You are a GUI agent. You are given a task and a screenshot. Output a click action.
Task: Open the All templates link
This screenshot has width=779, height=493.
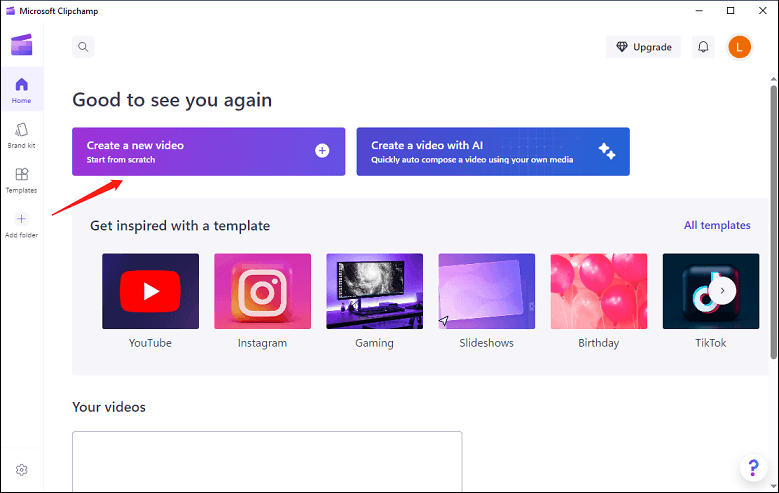point(717,225)
